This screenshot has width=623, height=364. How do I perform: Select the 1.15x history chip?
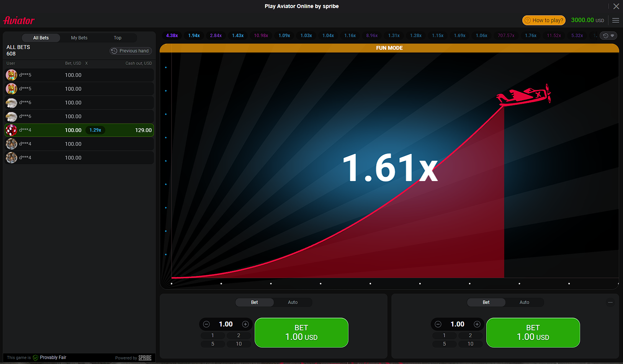[x=438, y=36]
